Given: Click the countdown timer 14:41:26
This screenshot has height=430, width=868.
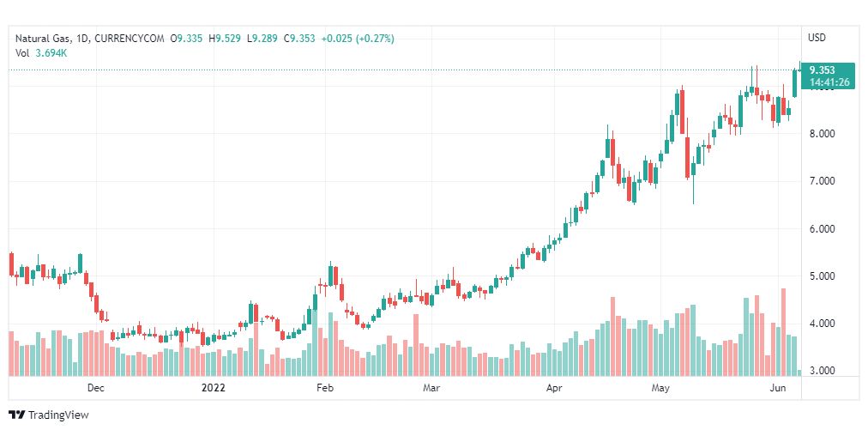Looking at the screenshot, I should pos(829,82).
